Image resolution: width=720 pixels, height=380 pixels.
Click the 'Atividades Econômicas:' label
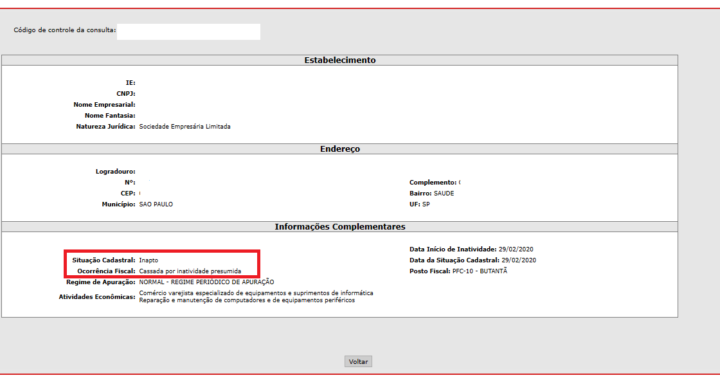[97, 297]
